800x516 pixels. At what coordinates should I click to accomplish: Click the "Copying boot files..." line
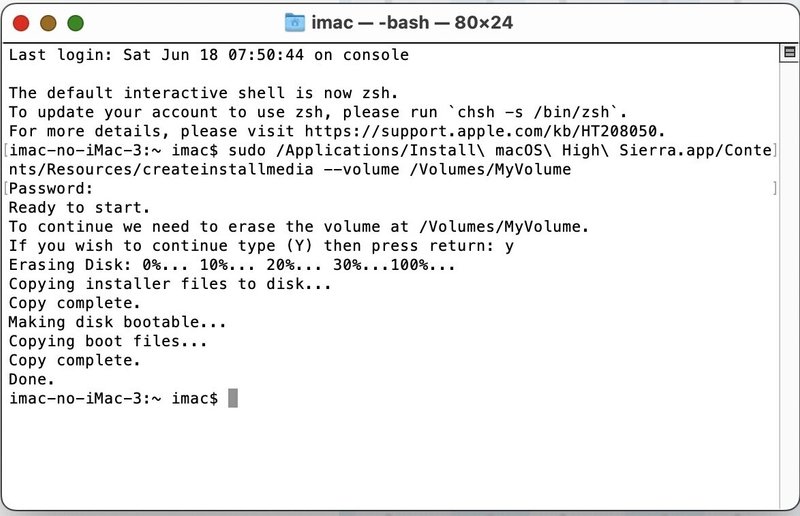tap(108, 341)
